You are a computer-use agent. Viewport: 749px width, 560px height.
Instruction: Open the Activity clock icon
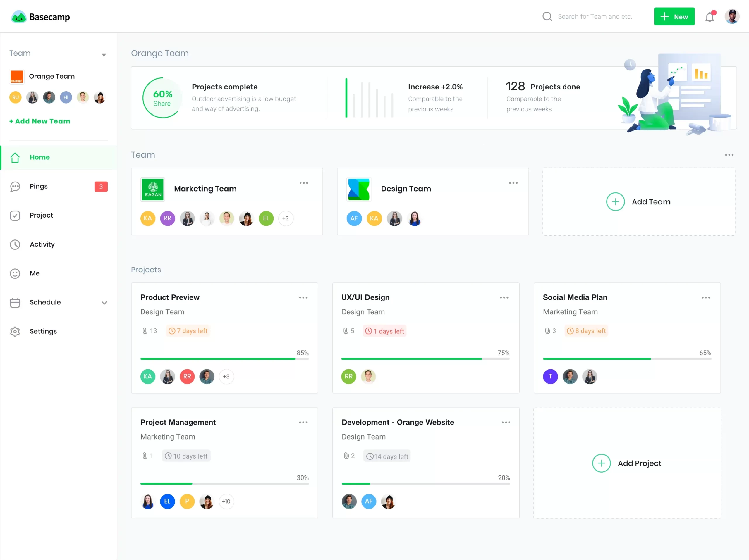15,244
